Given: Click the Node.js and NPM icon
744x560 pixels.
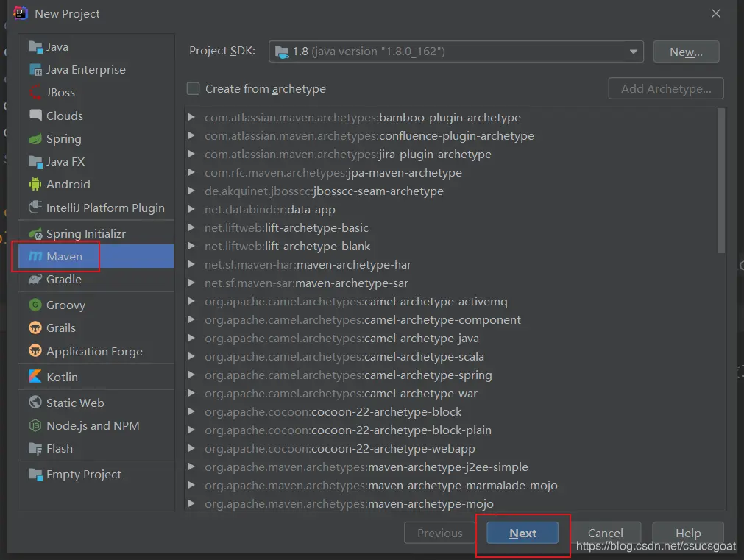Looking at the screenshot, I should pyautogui.click(x=35, y=426).
